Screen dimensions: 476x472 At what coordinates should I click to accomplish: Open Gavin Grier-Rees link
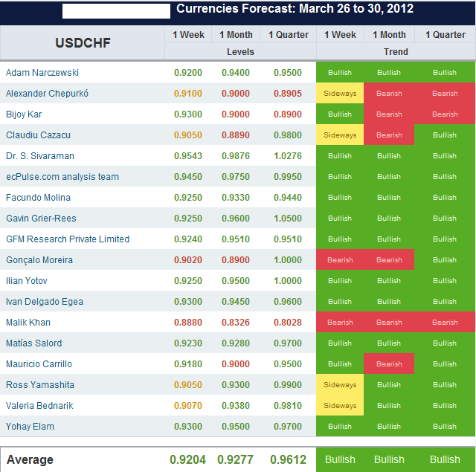point(41,219)
